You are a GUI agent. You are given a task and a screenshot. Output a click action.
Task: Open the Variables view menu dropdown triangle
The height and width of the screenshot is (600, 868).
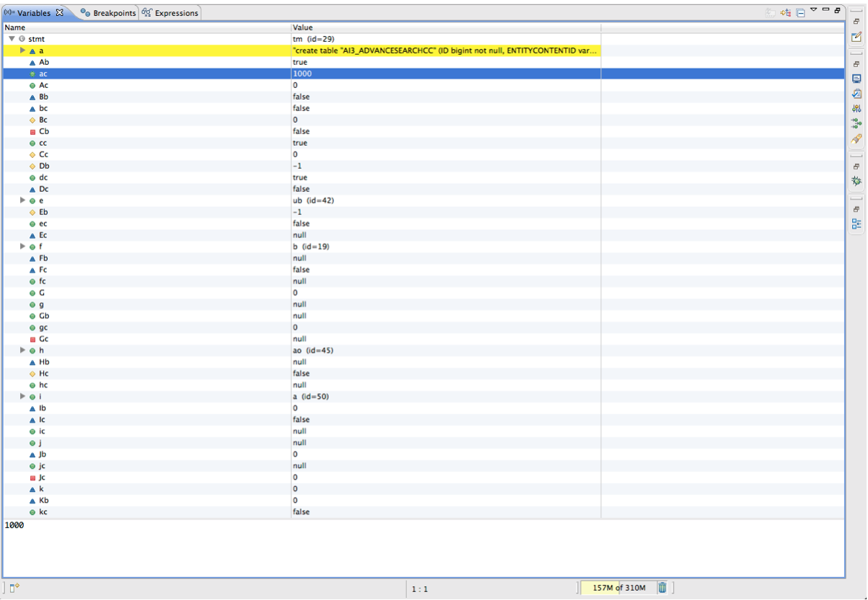tap(813, 10)
